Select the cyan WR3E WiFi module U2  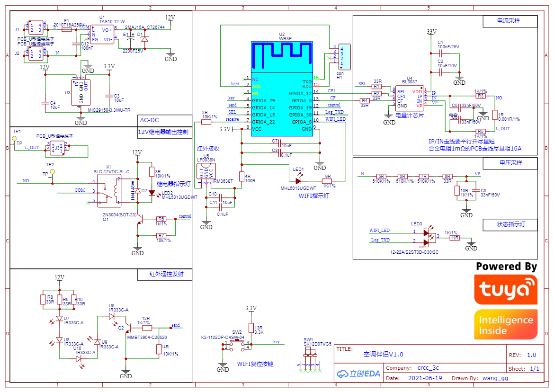coord(282,89)
